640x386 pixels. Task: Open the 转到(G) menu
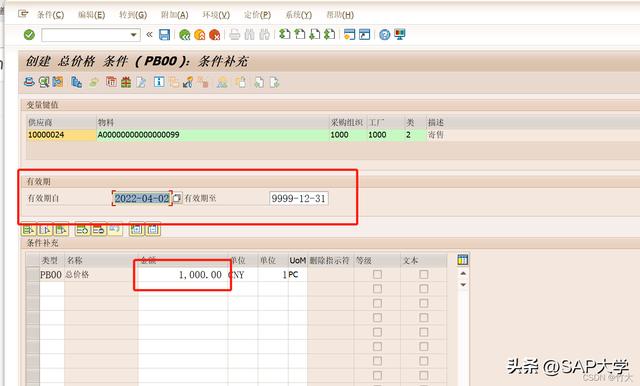pyautogui.click(x=133, y=15)
